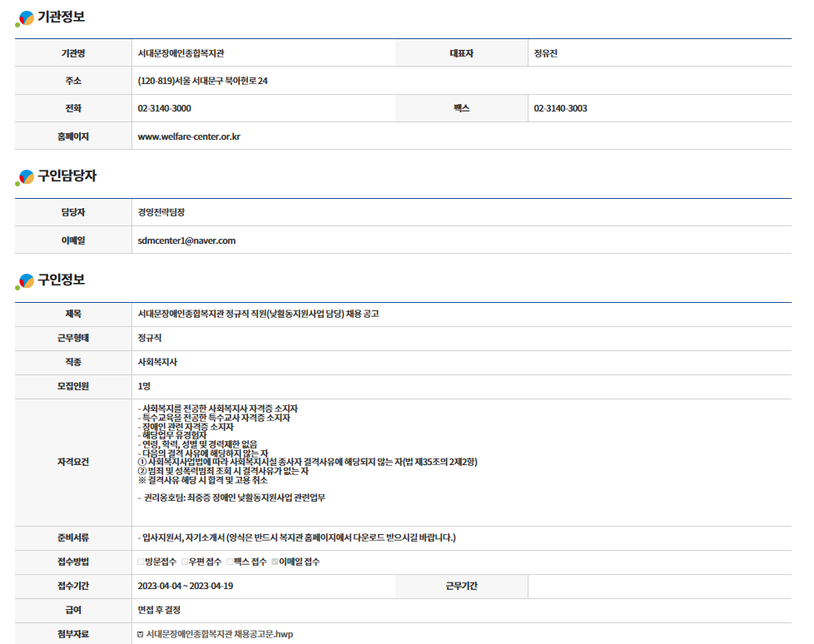Click the 기관명 label cell
Image resolution: width=814 pixels, height=644 pixels.
(x=73, y=53)
